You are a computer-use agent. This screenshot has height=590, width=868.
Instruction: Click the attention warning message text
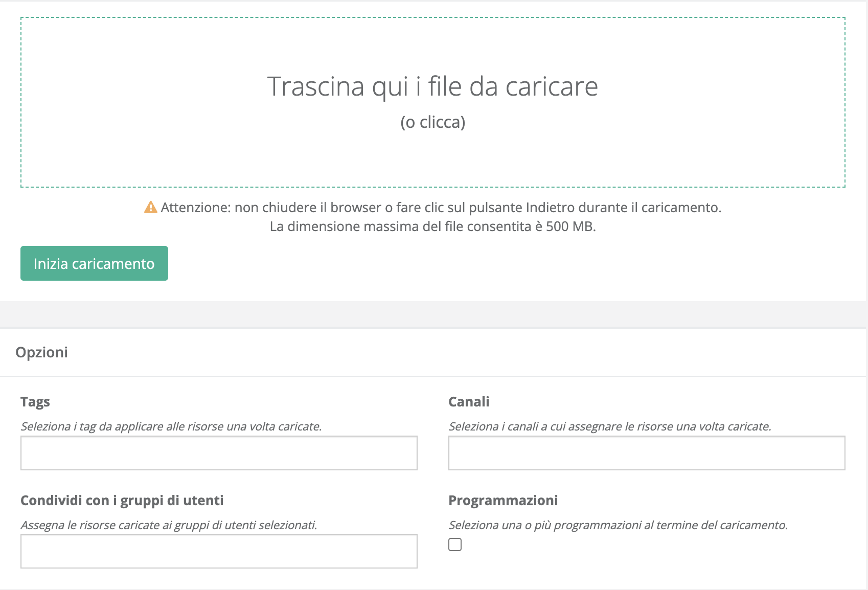tap(442, 208)
